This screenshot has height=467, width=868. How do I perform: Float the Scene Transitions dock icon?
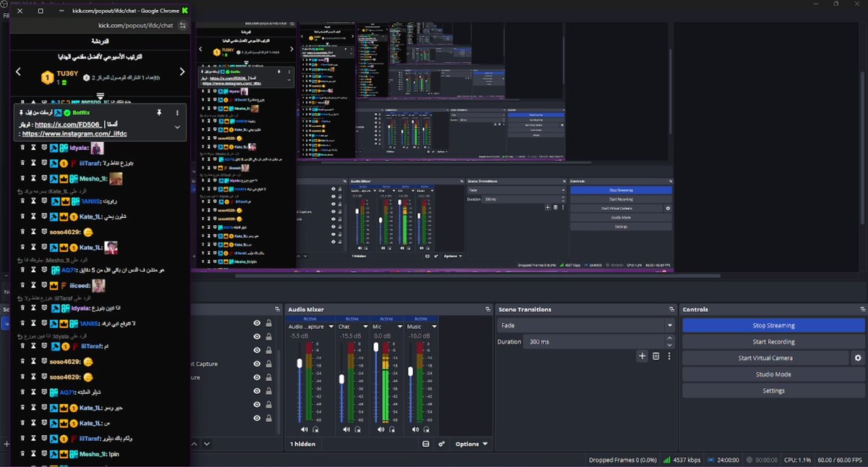672,310
